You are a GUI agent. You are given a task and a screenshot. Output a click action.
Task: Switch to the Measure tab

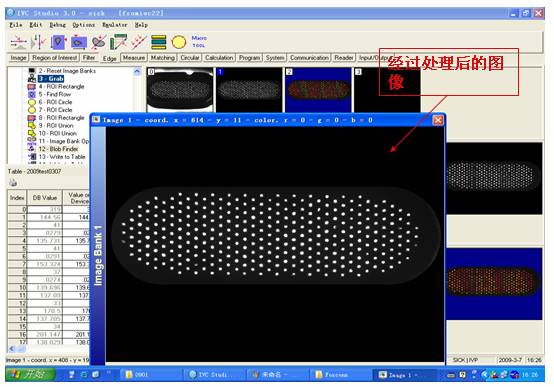[134, 57]
